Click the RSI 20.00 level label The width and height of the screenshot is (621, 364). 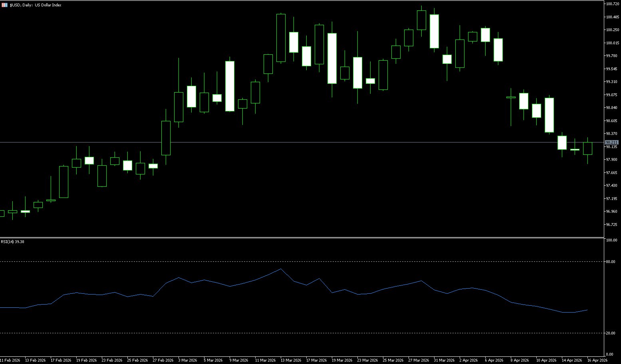point(610,333)
